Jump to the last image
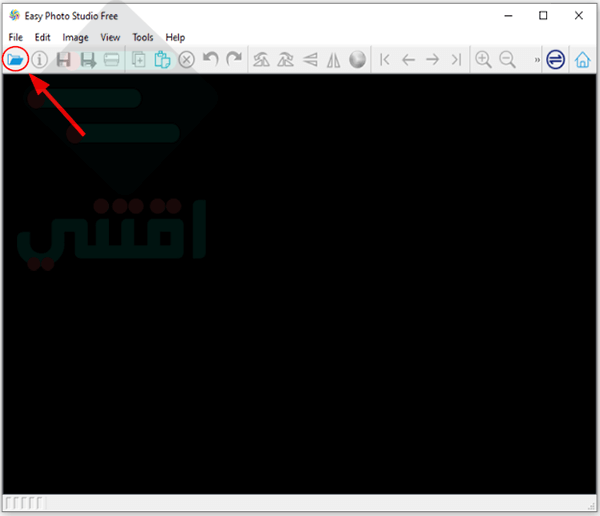 (456, 60)
